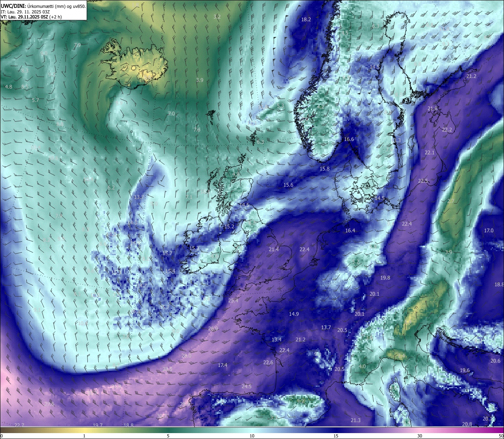Click the 24.5 value near Spain
The height and width of the screenshot is (439, 504).
tap(246, 386)
